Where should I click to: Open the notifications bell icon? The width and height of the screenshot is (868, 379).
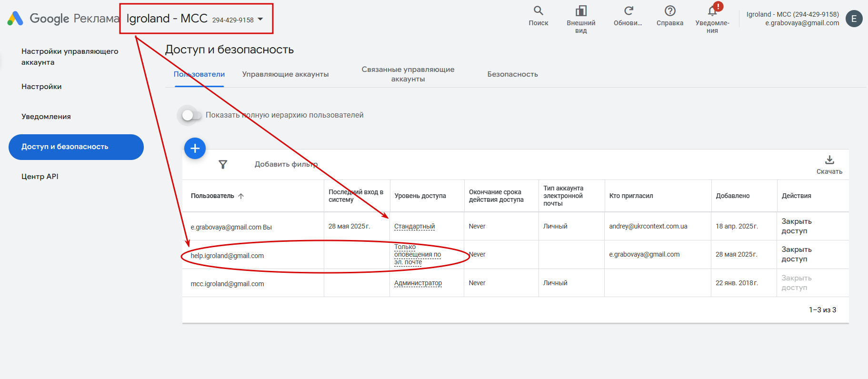point(712,10)
